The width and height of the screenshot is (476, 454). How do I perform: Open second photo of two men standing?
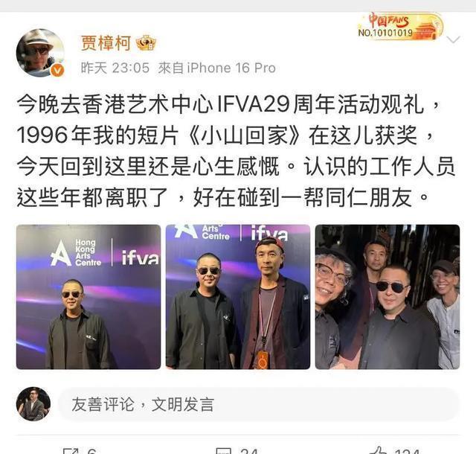point(238,297)
